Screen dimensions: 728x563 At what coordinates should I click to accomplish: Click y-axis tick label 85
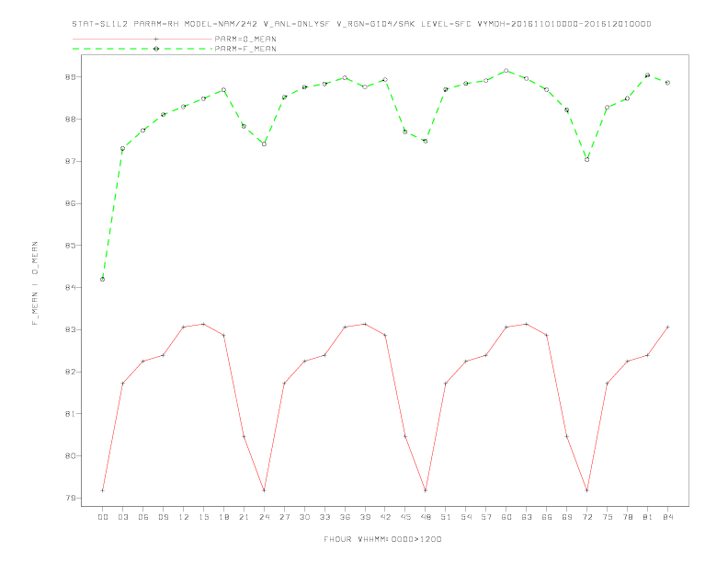pyautogui.click(x=70, y=246)
